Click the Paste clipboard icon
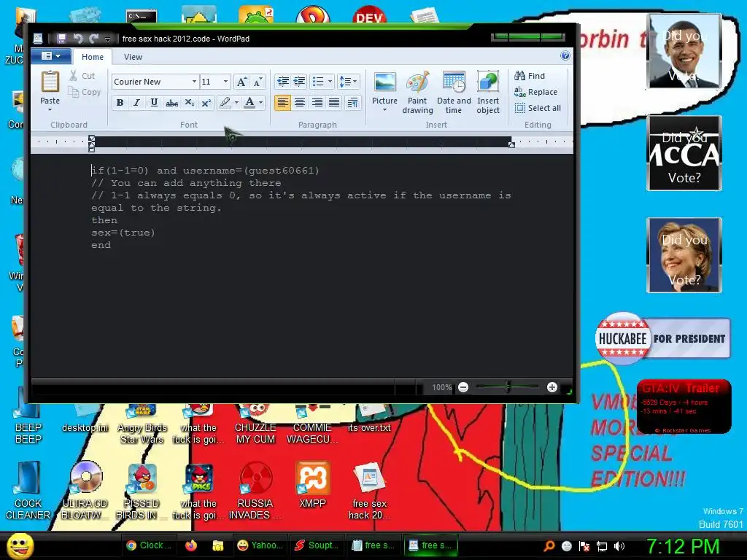The width and height of the screenshot is (747, 560). pos(50,82)
